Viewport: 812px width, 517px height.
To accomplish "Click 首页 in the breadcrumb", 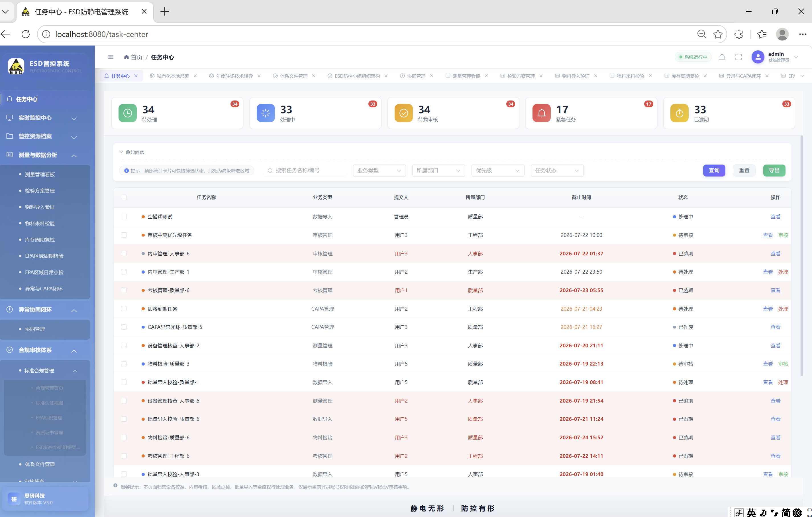I will 136,57.
